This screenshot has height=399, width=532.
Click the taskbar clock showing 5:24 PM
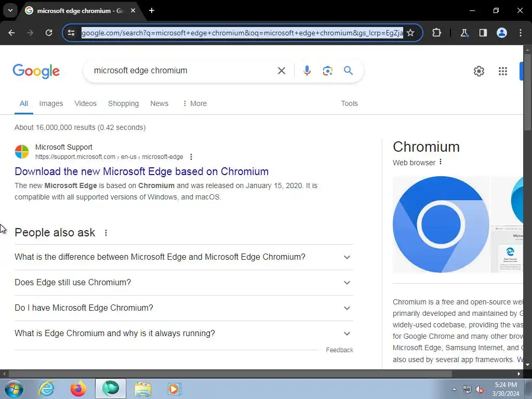[x=506, y=389]
